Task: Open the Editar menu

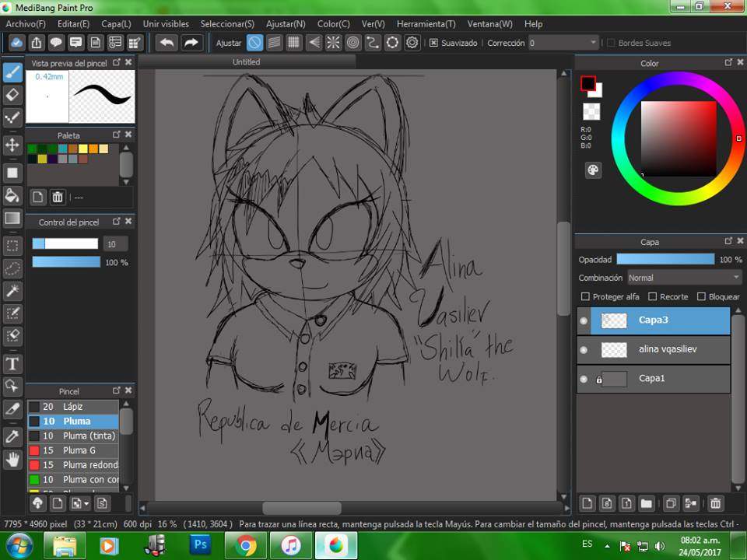Action: (x=73, y=24)
